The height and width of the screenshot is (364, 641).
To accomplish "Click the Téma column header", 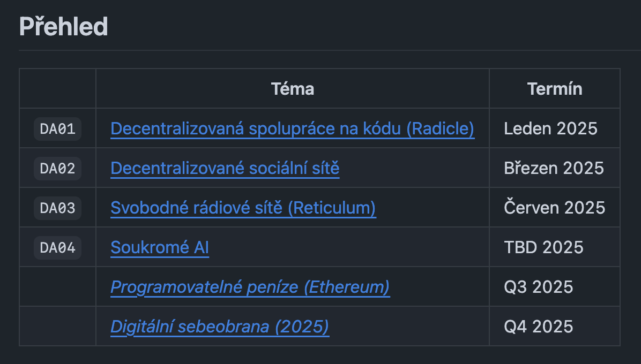I will pyautogui.click(x=293, y=89).
